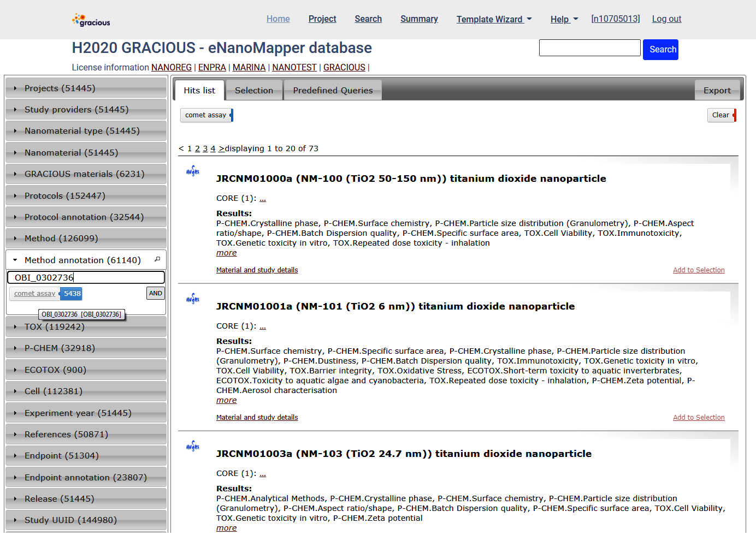Click the project logo icon beside JRCNM01001a
756x535 pixels.
click(x=193, y=299)
